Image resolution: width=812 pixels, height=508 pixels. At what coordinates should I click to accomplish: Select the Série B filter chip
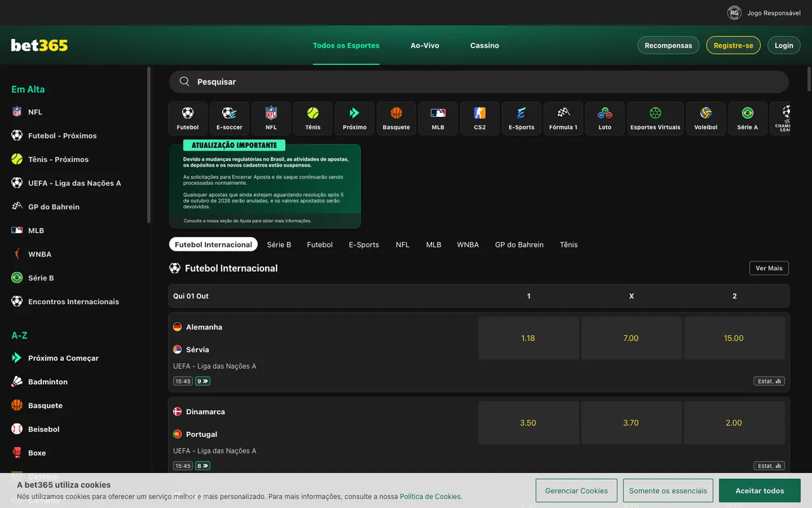[x=279, y=244]
